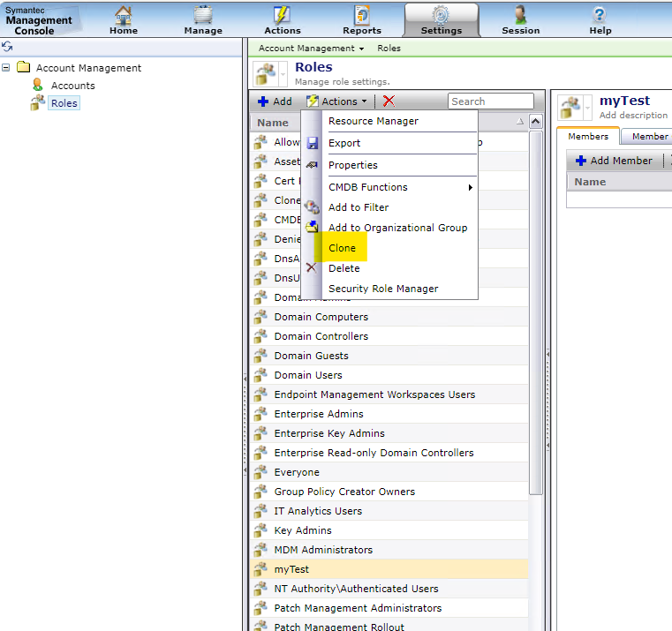
Task: Click the Add button in Roles toolbar
Action: point(275,101)
